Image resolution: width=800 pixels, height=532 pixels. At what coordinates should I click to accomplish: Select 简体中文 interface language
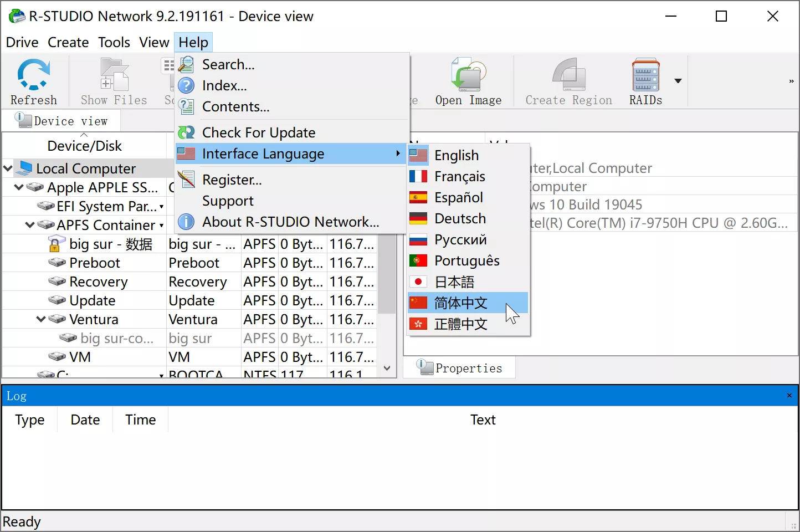point(460,303)
